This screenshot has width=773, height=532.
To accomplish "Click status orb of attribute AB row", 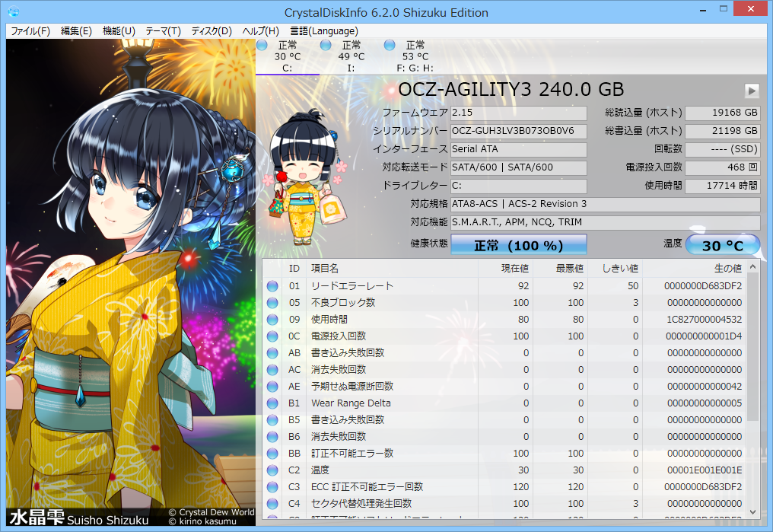I will tap(272, 353).
